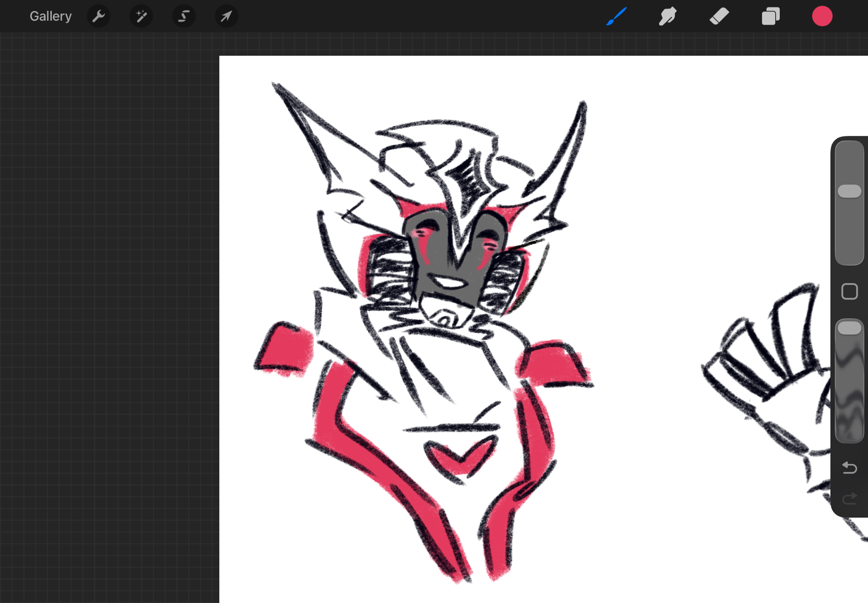Redo the last undone stroke
The width and height of the screenshot is (868, 603).
coord(849,498)
